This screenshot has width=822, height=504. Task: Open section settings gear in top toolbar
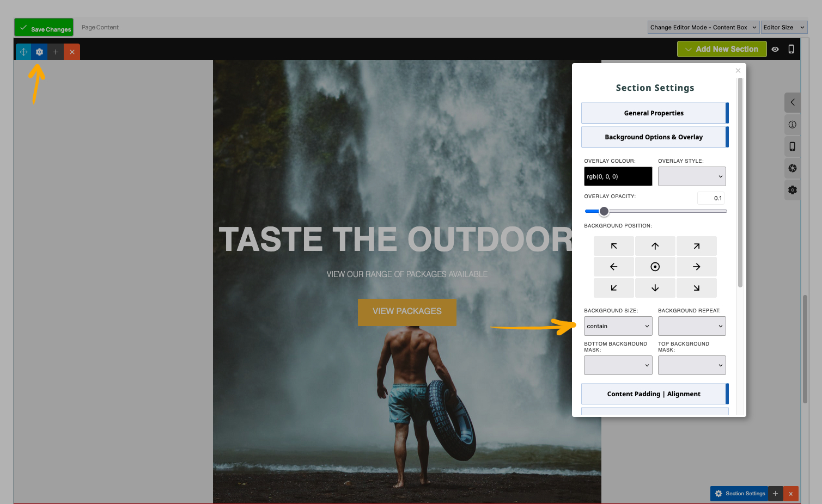39,52
